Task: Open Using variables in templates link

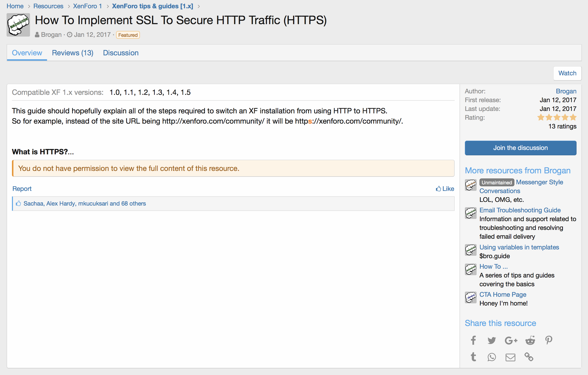Action: [519, 247]
